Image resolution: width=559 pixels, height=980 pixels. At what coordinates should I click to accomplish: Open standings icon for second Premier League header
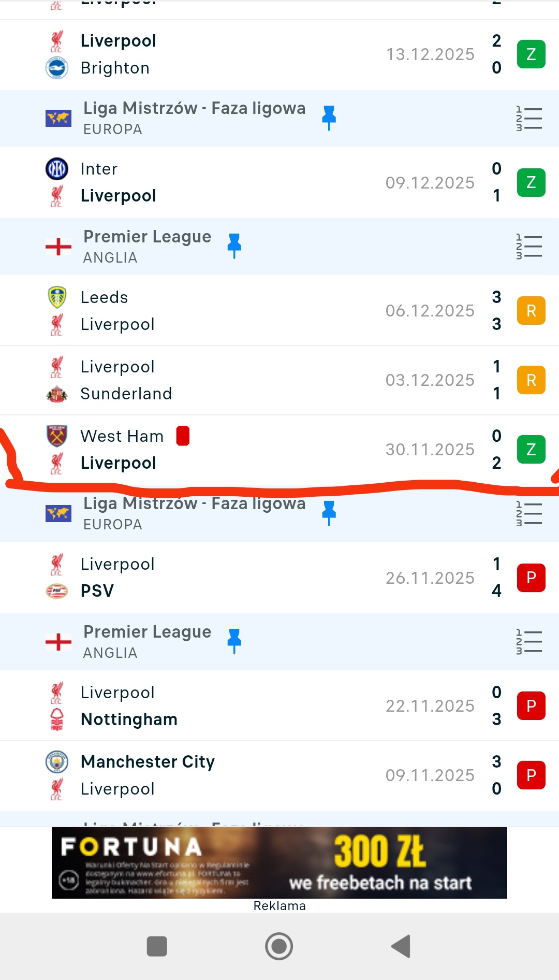(x=529, y=642)
